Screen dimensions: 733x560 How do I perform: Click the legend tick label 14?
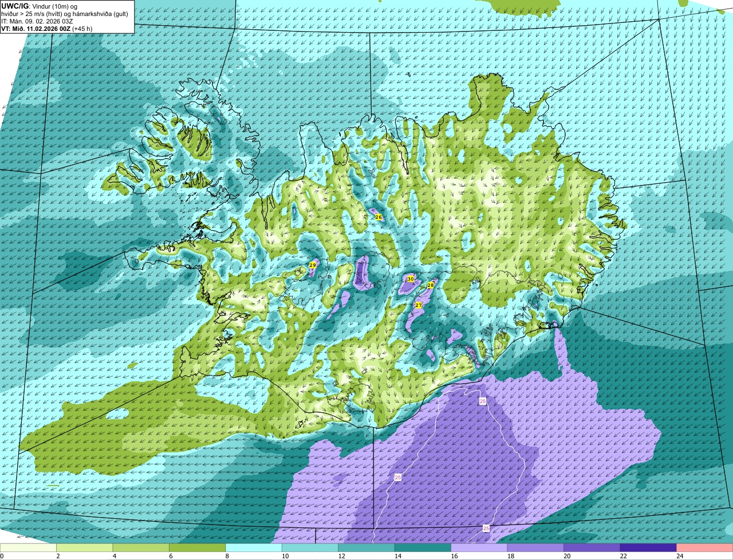pyautogui.click(x=398, y=555)
